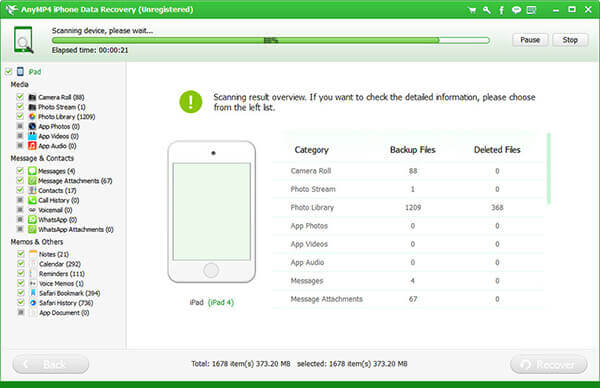Toggle the Message Attachments checkbox
The height and width of the screenshot is (388, 600).
tap(20, 180)
